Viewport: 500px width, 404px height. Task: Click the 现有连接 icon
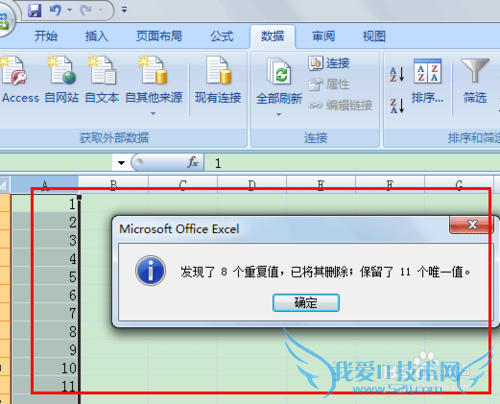[x=218, y=70]
